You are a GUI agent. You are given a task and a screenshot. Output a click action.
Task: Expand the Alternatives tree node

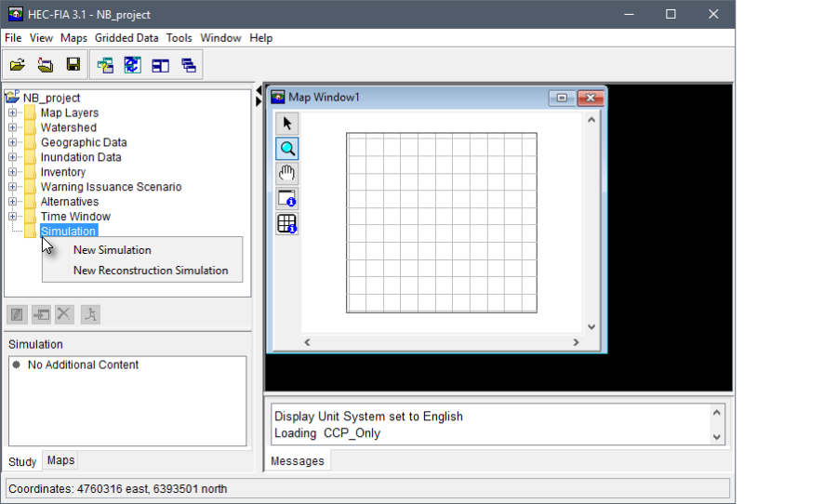[13, 202]
